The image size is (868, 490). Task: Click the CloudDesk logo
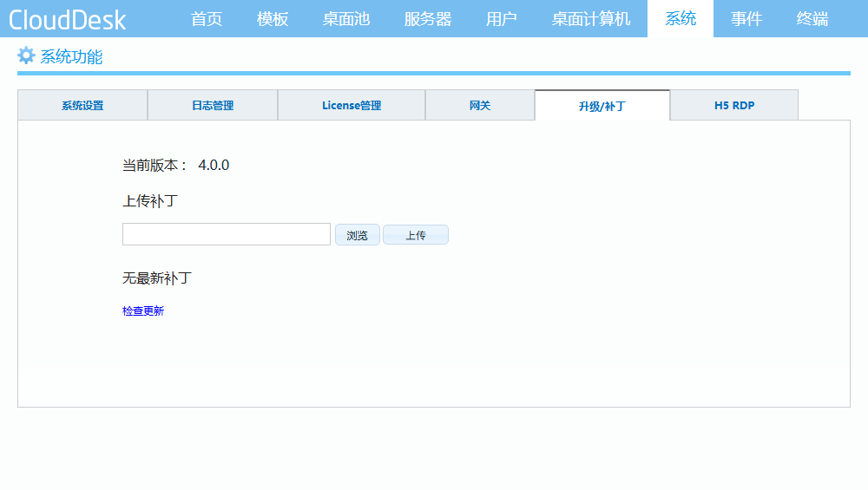[68, 20]
